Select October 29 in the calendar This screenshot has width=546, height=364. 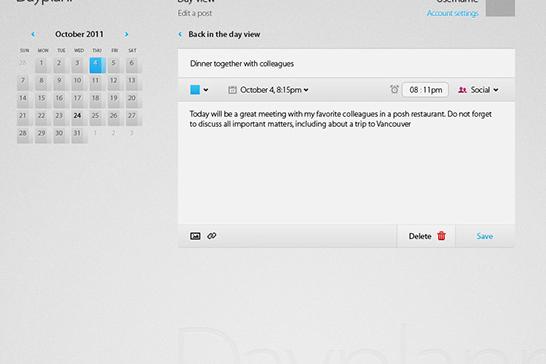pyautogui.click(x=43, y=135)
